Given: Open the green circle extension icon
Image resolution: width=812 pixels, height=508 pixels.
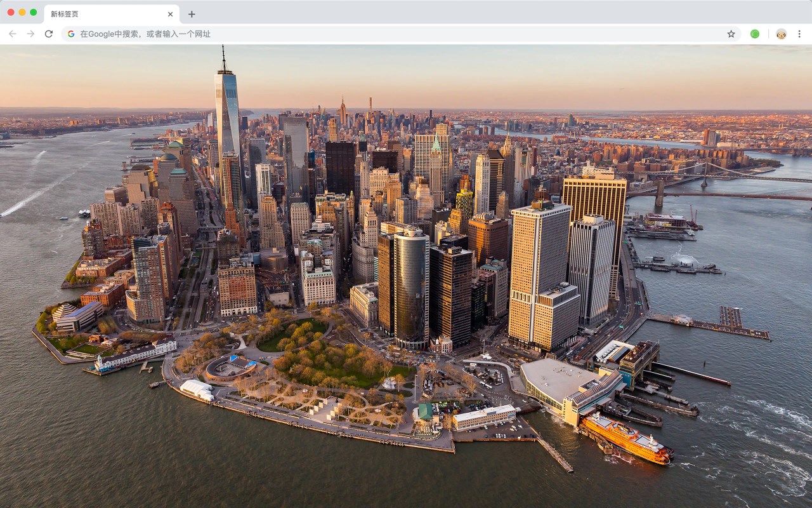Looking at the screenshot, I should [755, 34].
